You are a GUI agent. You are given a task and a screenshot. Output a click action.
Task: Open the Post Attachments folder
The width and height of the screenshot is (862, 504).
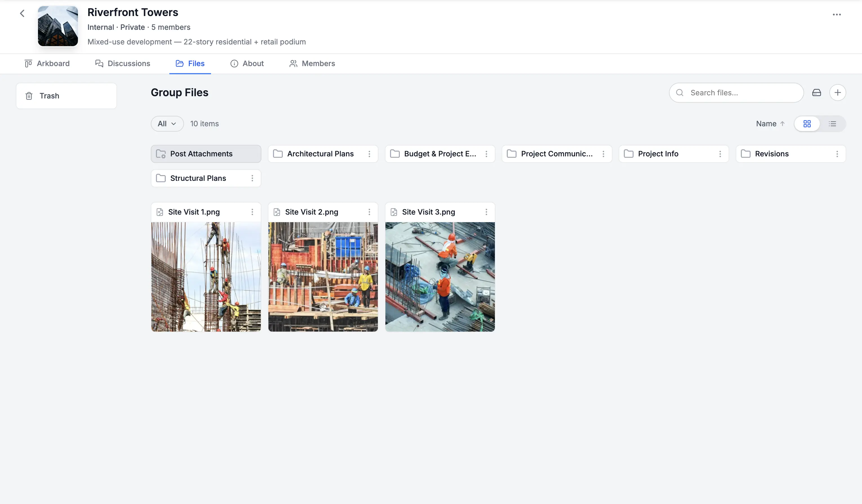coord(206,154)
